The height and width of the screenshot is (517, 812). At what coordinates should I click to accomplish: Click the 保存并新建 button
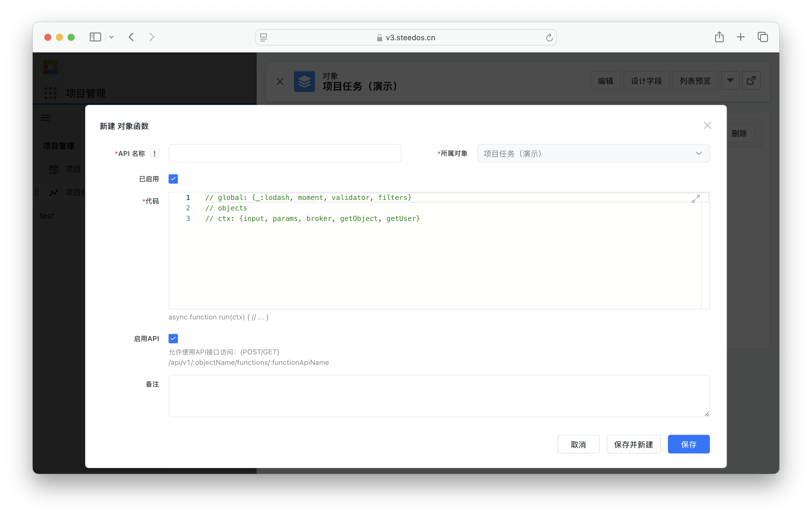633,444
